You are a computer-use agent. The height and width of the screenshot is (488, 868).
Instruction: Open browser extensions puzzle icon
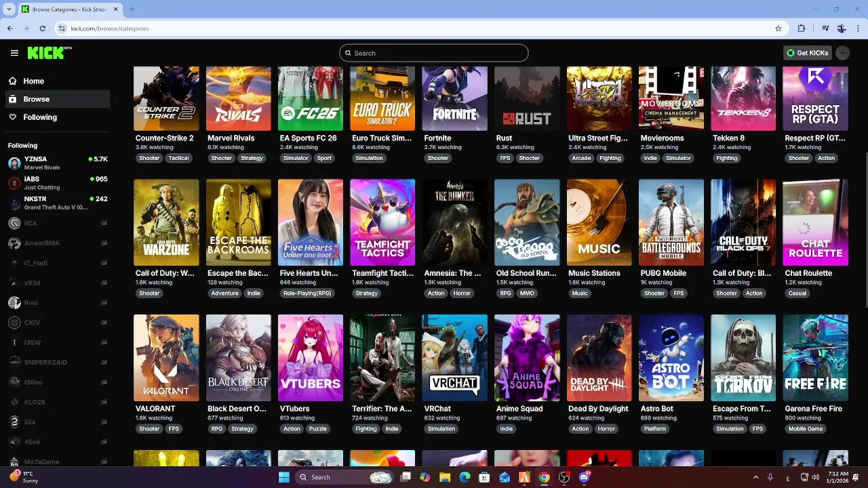802,28
